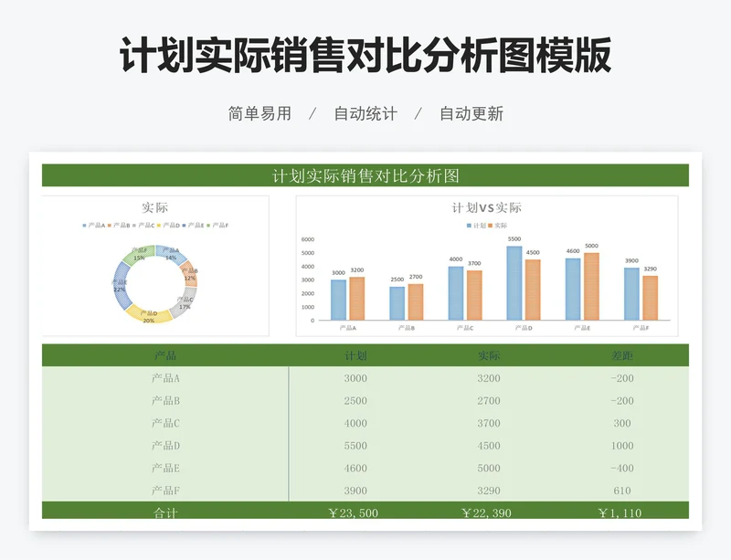
Task: Select the 产品C 17% donut segment
Action: tap(184, 302)
